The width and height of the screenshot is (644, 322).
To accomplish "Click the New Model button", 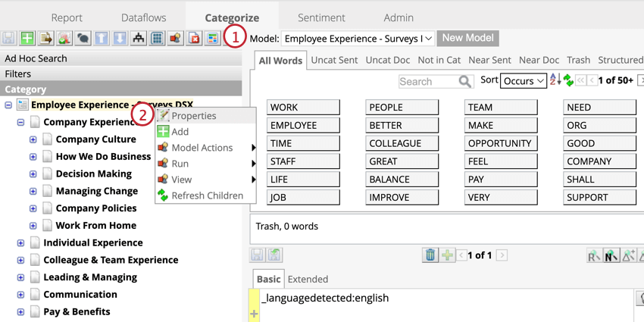I will pos(467,38).
